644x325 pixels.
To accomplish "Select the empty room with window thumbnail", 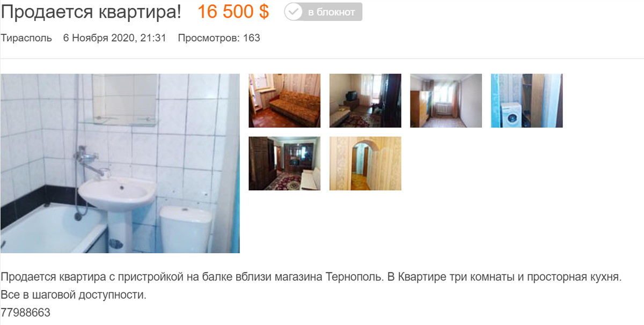I will point(446,101).
